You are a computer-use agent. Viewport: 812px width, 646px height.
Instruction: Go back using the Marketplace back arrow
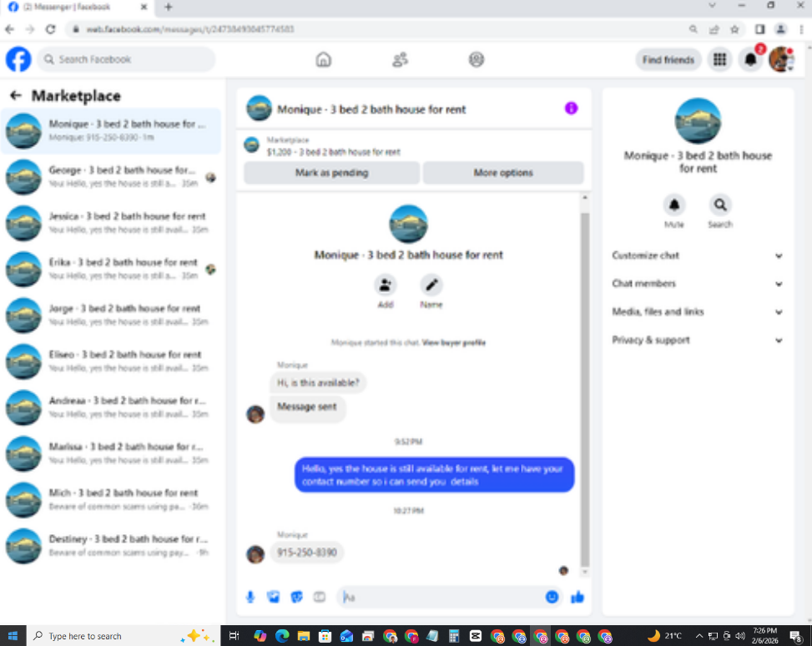[x=16, y=95]
